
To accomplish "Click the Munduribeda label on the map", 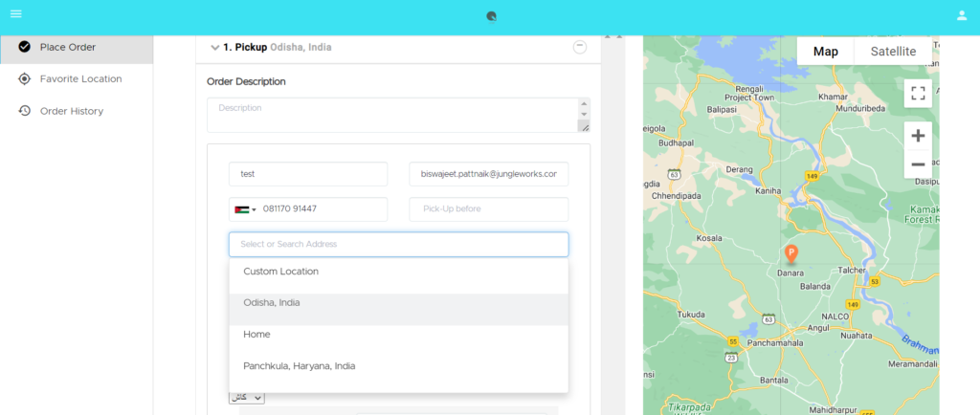I will pyautogui.click(x=860, y=108).
